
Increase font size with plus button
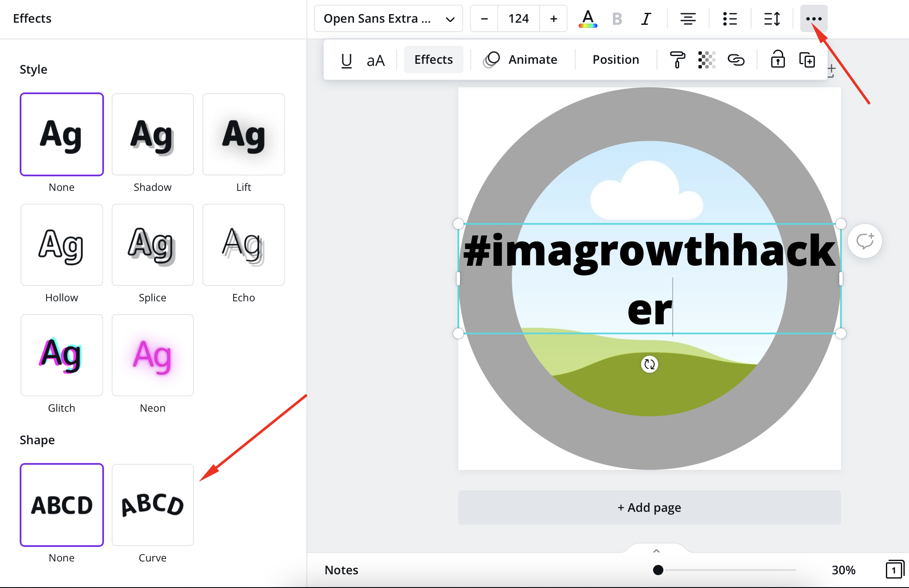pos(553,19)
